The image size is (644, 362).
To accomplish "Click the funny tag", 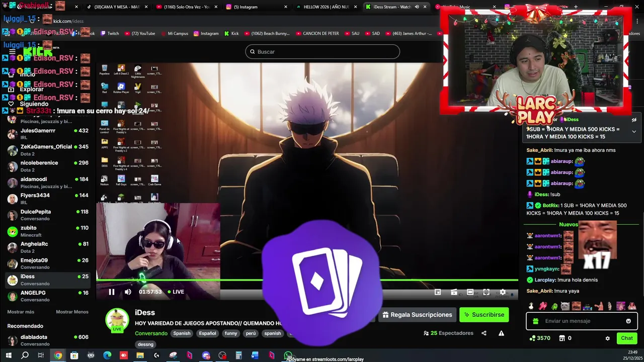I will pyautogui.click(x=231, y=333).
